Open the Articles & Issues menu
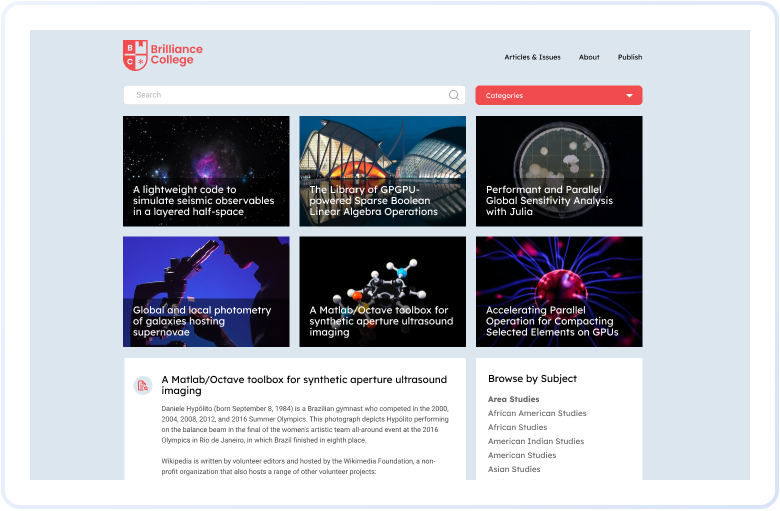Viewport: 780px width, 511px height. point(532,57)
